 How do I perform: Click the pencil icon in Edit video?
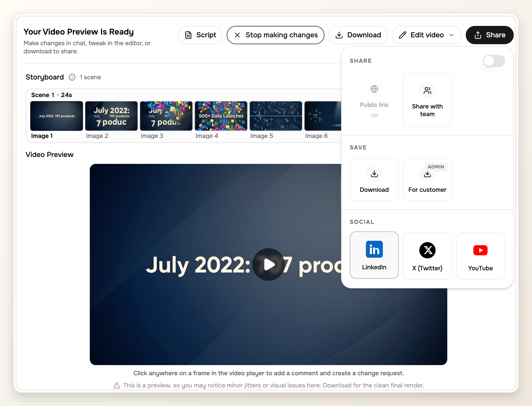(x=403, y=35)
